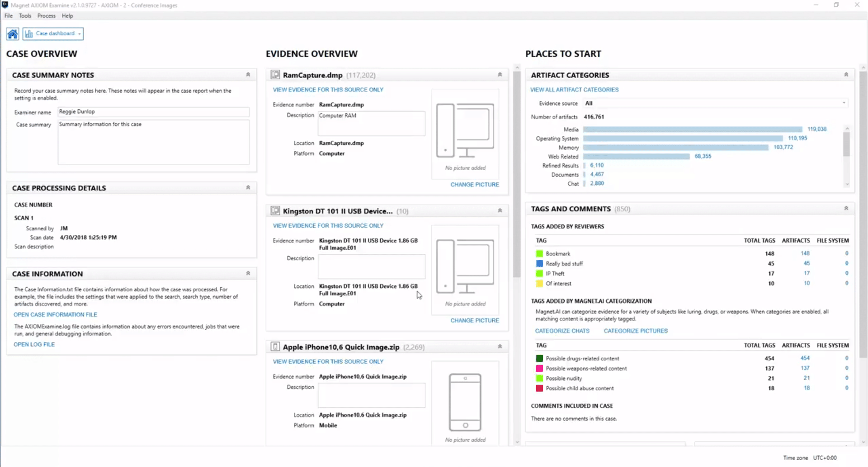This screenshot has height=467, width=868.
Task: Click Possible drugs-related artifacts count 454
Action: point(805,358)
